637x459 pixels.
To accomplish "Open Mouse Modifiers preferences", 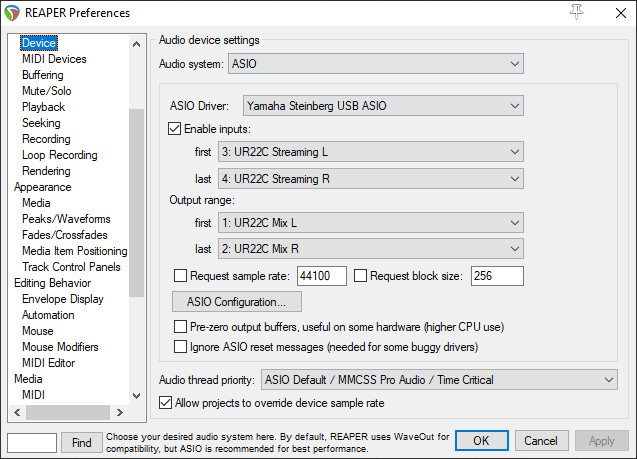I will [60, 347].
